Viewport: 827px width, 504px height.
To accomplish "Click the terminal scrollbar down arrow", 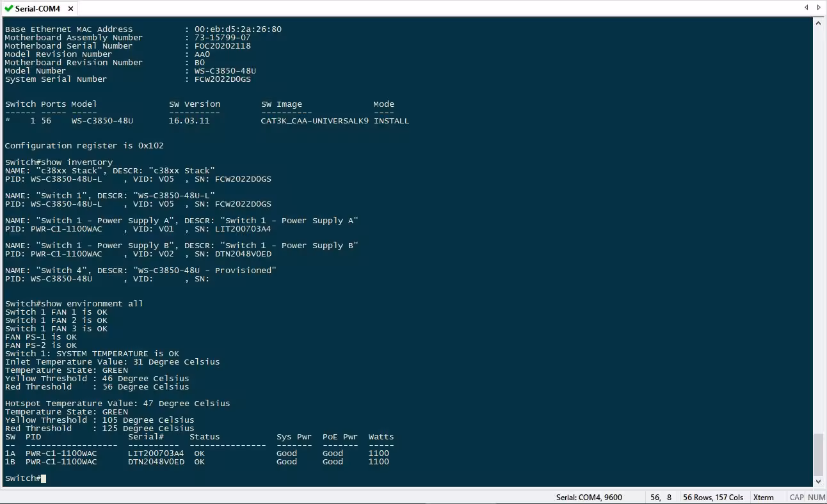I will 819,482.
